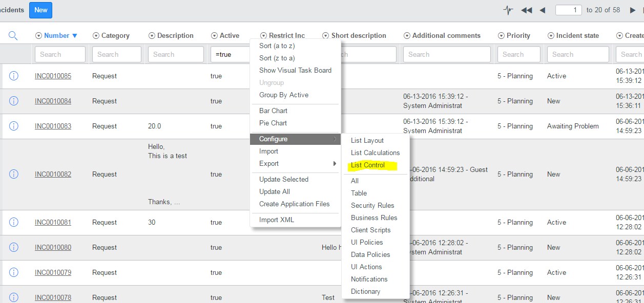Image resolution: width=644 pixels, height=303 pixels.
Task: Click the Description column search field
Action: (176, 54)
